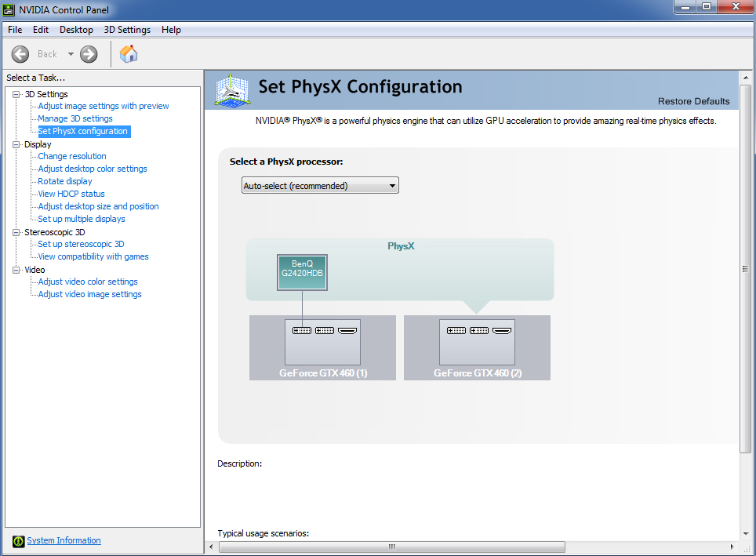Click the PhysX configuration header icon
Viewport: 756px width, 556px height.
pyautogui.click(x=232, y=90)
